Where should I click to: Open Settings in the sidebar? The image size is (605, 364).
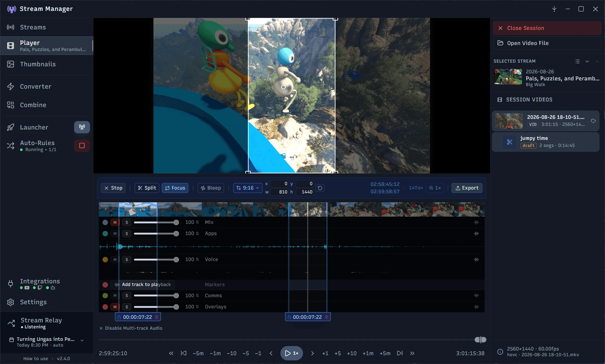pyautogui.click(x=47, y=302)
